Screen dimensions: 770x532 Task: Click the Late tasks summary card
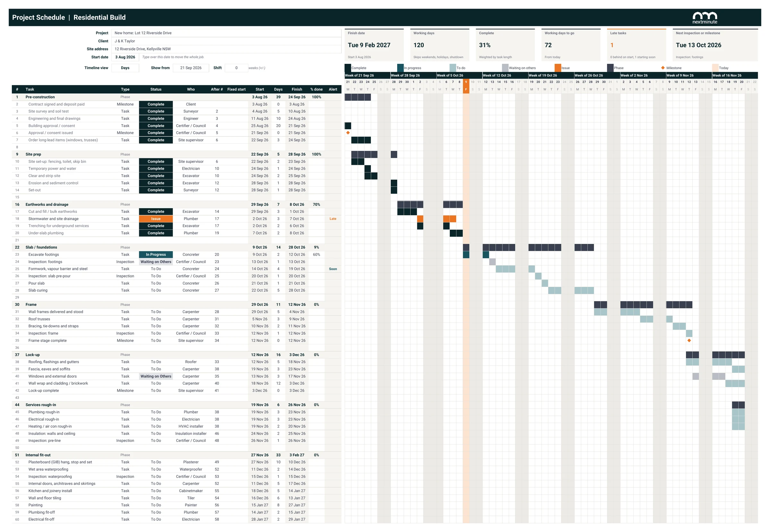pyautogui.click(x=636, y=45)
